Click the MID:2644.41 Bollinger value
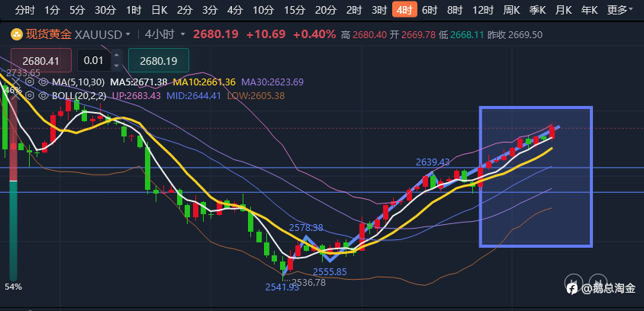This screenshot has height=311, width=644. point(194,96)
